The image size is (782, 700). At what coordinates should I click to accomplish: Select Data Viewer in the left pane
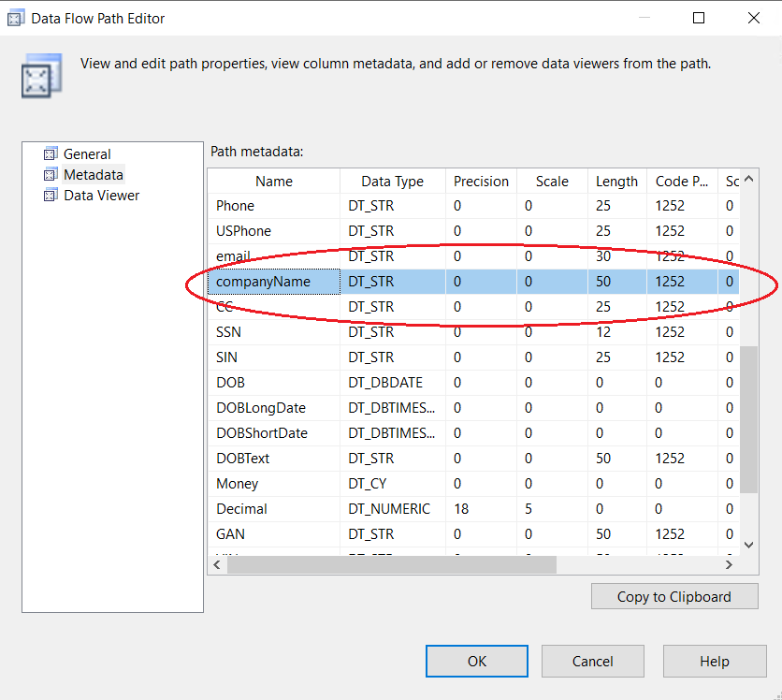(101, 196)
